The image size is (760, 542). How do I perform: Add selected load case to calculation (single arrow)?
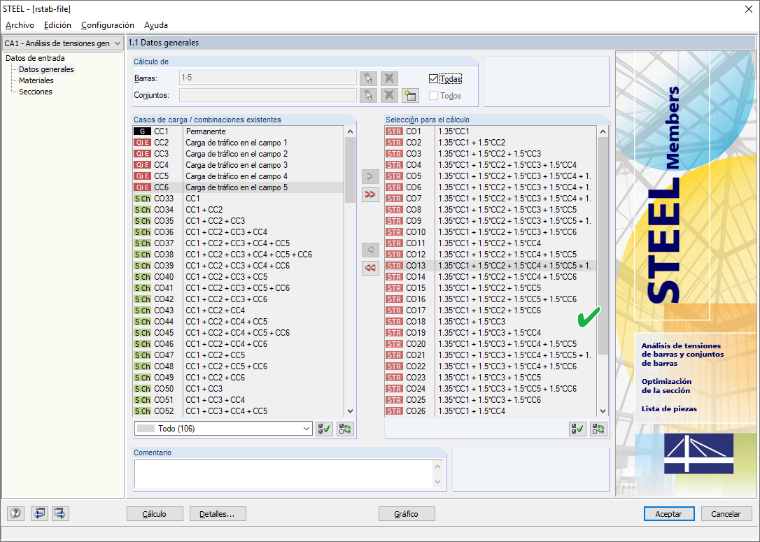[x=370, y=176]
